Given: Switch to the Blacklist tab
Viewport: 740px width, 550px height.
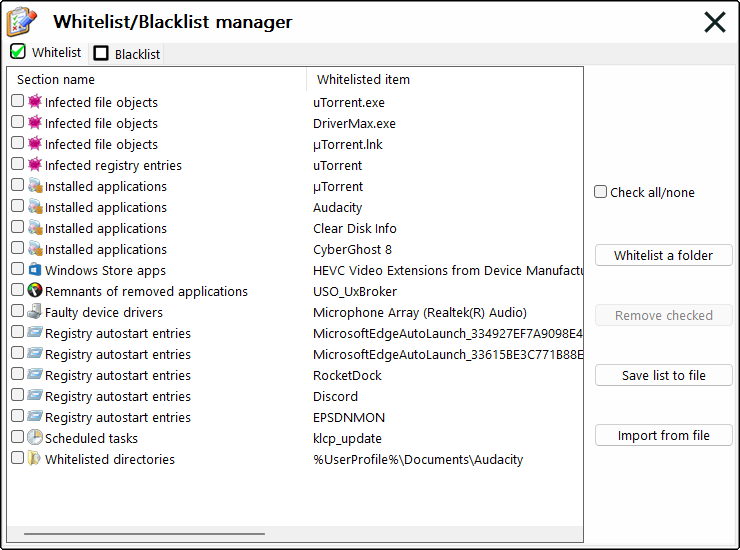Looking at the screenshot, I should [x=126, y=54].
